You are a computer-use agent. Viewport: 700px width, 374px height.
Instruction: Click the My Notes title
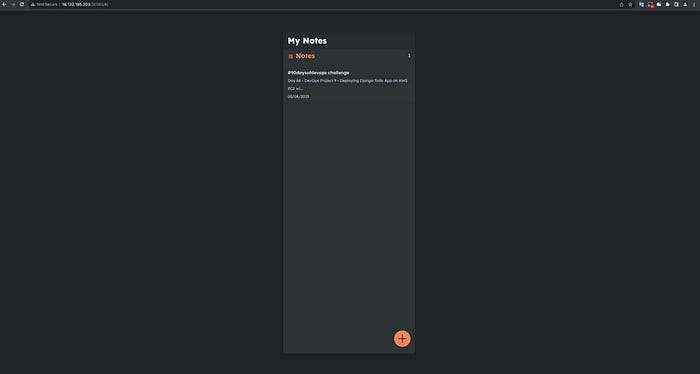coord(307,41)
